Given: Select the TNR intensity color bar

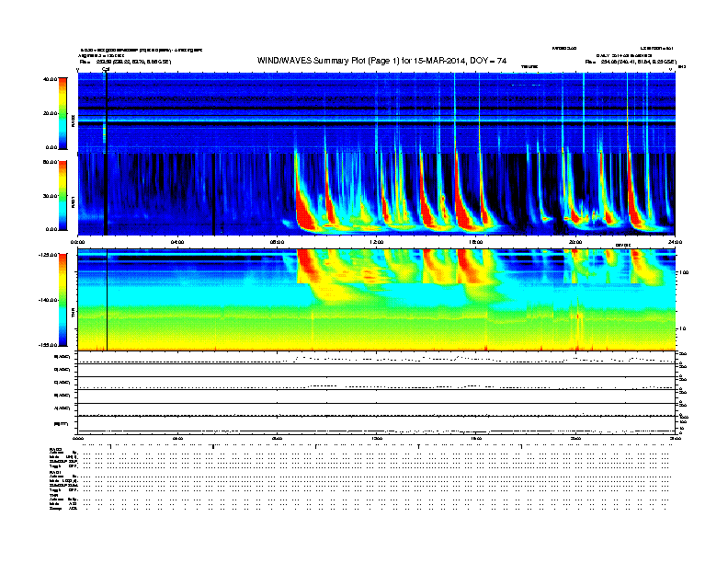Looking at the screenshot, I should coord(63,300).
